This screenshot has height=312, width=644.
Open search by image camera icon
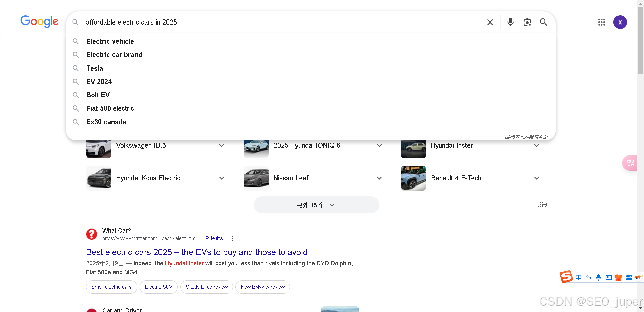coord(527,22)
